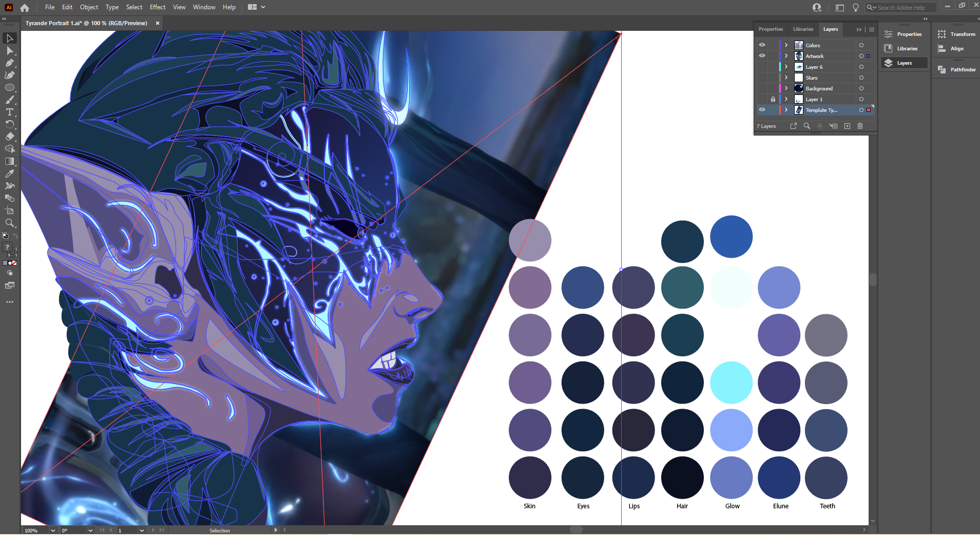Click the Home icon
The width and height of the screenshot is (980, 535).
[x=25, y=7]
